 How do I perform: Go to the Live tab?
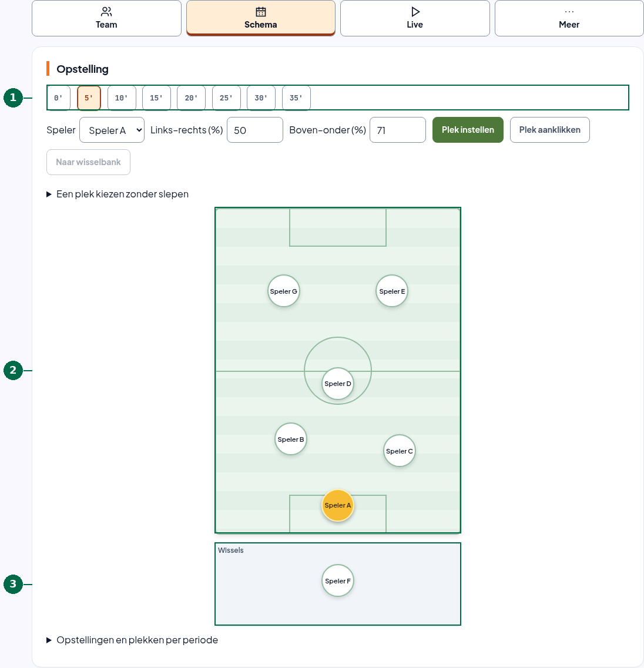(x=415, y=18)
